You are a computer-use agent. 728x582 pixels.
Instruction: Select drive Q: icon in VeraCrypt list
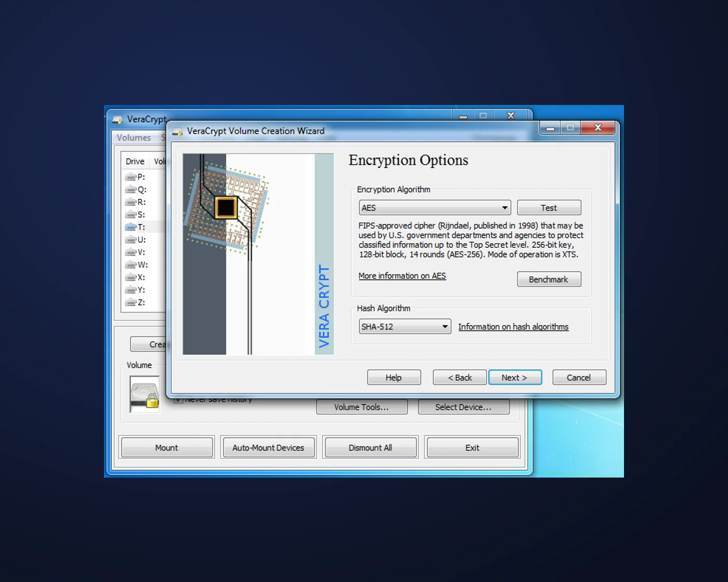click(131, 190)
